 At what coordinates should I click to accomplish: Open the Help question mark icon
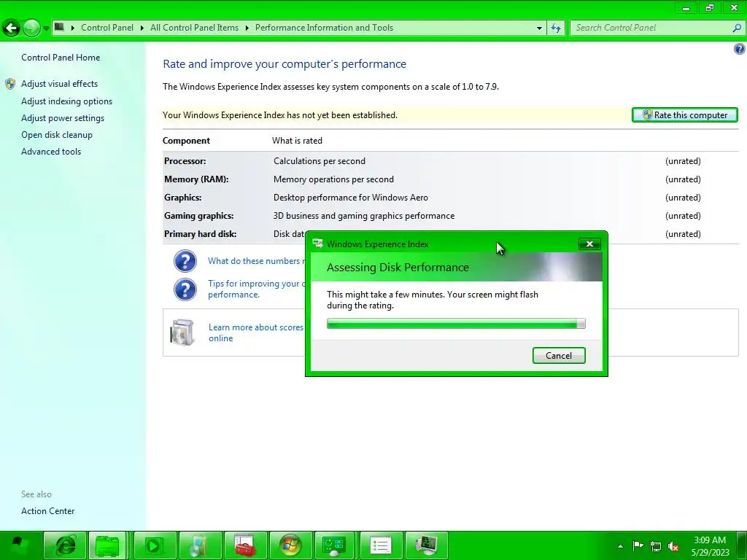740,49
